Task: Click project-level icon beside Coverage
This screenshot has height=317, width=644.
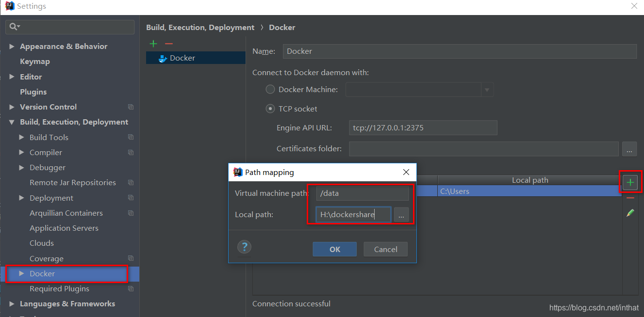Action: [x=131, y=258]
